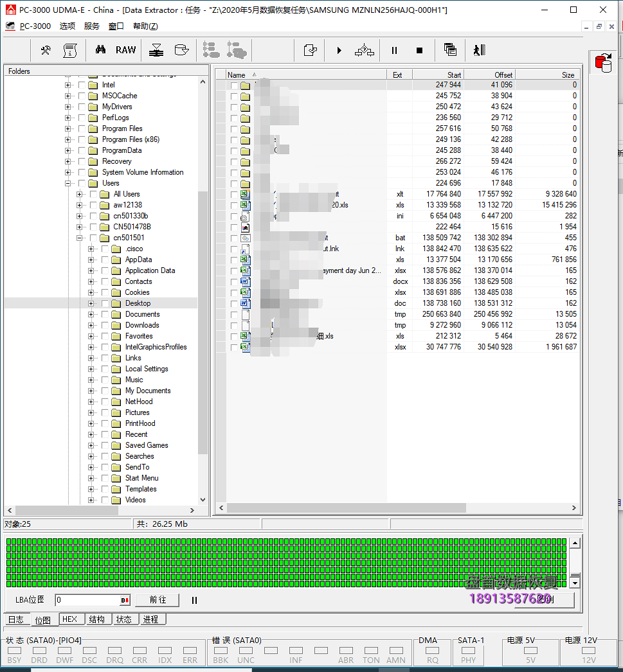Click the greyed tree structure icon
The image size is (623, 672).
coord(211,50)
